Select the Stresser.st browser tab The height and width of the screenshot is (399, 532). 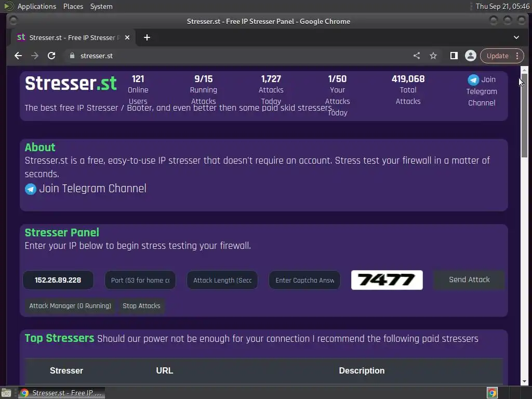tap(73, 37)
